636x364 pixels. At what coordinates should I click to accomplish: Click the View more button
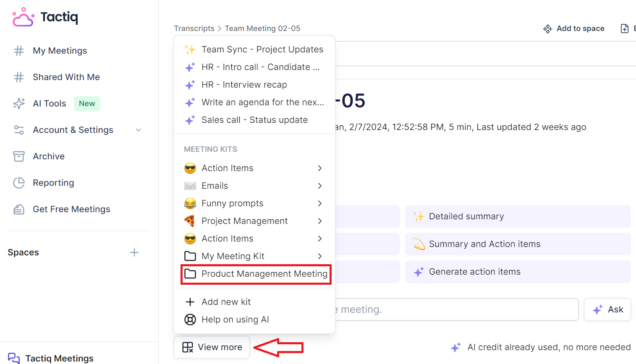212,347
